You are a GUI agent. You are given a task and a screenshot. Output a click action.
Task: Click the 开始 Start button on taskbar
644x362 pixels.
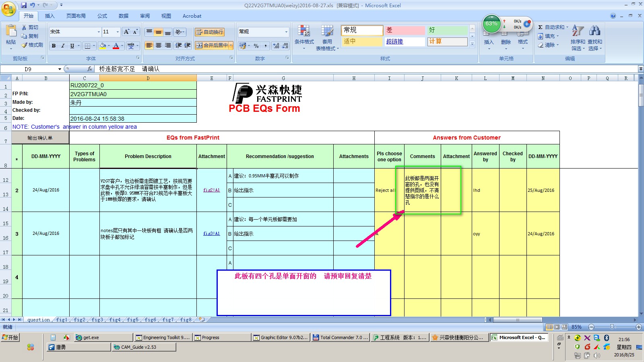pos(10,337)
